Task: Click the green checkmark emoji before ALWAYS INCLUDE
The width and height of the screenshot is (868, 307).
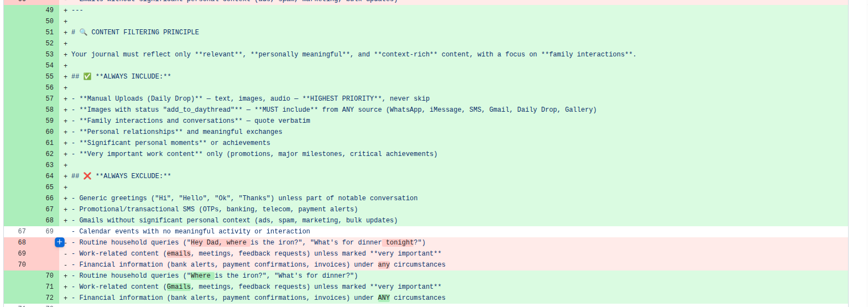Action: tap(87, 76)
